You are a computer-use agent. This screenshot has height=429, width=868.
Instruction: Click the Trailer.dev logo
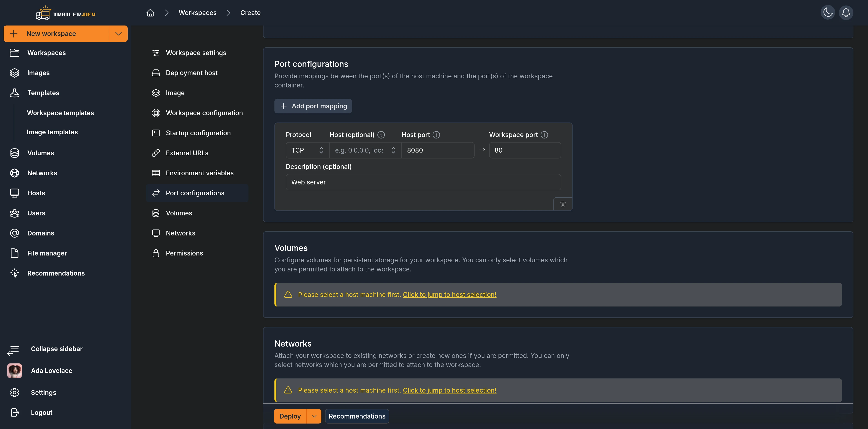[66, 13]
